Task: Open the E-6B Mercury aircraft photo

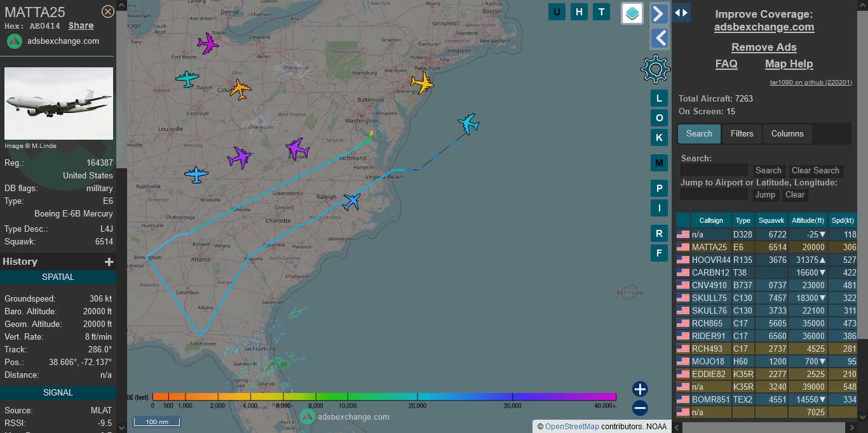Action: [59, 103]
